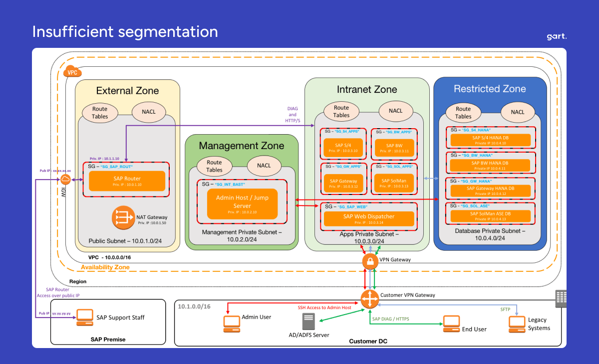Open the gart logo in the corner
Screen dimensions: 599x364
pos(556,36)
